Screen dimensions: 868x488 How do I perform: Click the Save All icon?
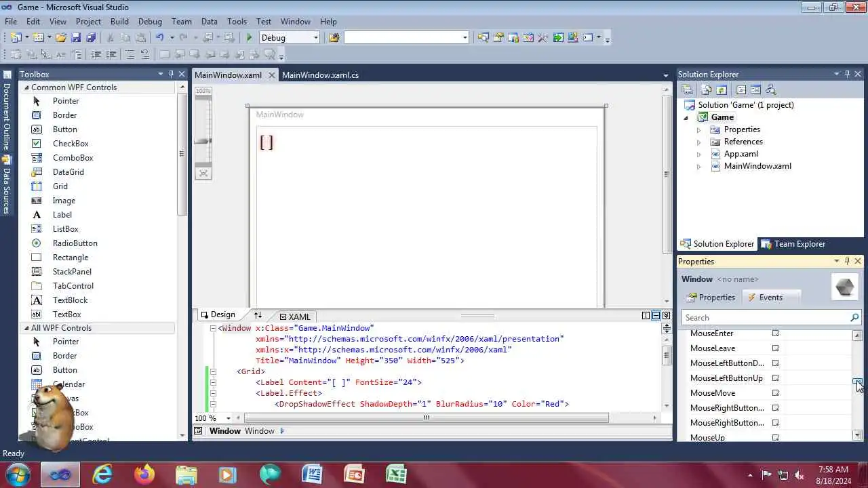click(x=91, y=38)
